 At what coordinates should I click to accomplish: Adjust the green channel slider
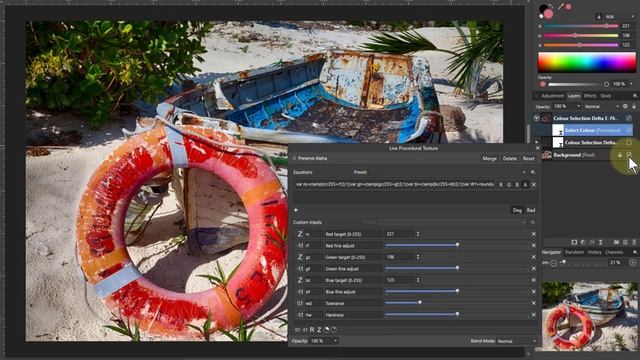tap(581, 36)
